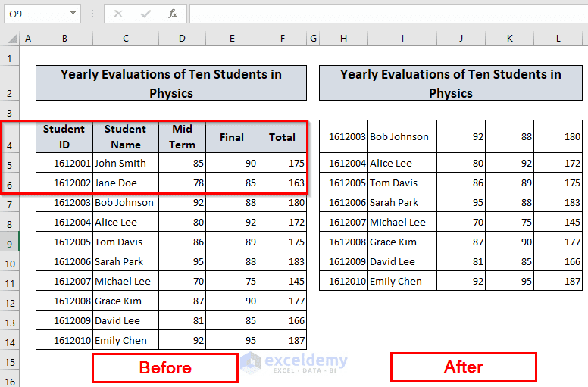The height and width of the screenshot is (387, 588).
Task: Click inside the formula bar input
Action: 389,14
